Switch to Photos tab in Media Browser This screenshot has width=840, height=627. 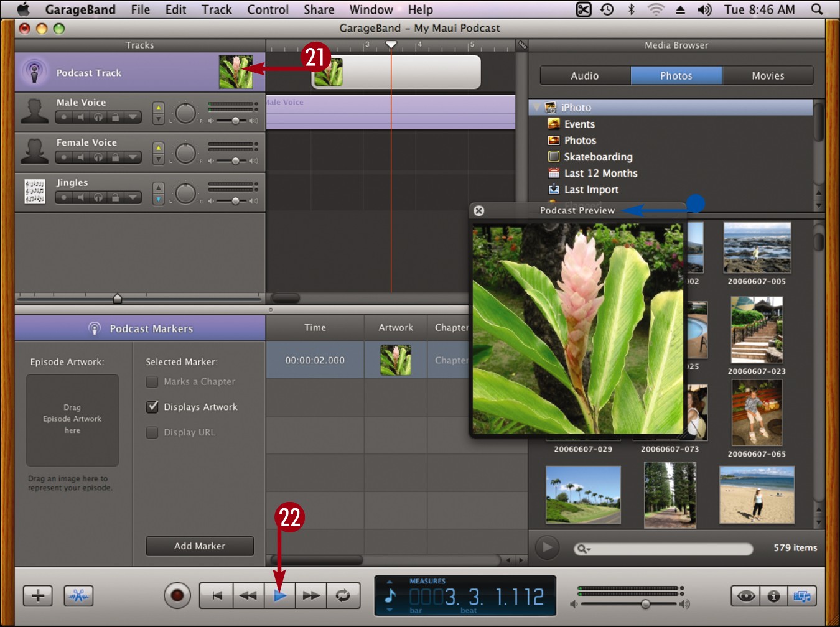676,76
